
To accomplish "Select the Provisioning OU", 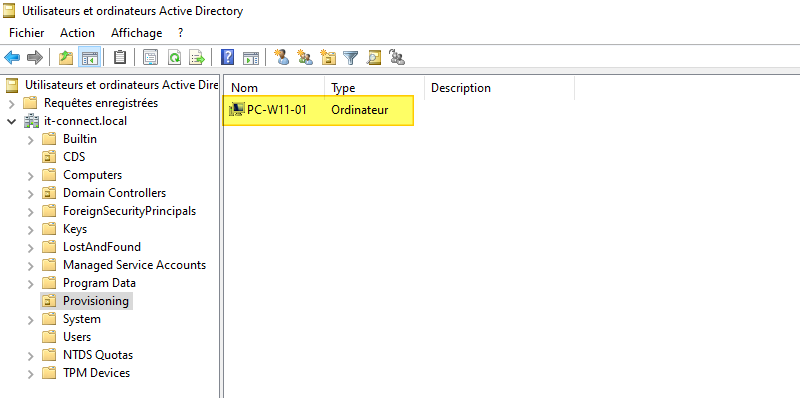I will coord(96,301).
